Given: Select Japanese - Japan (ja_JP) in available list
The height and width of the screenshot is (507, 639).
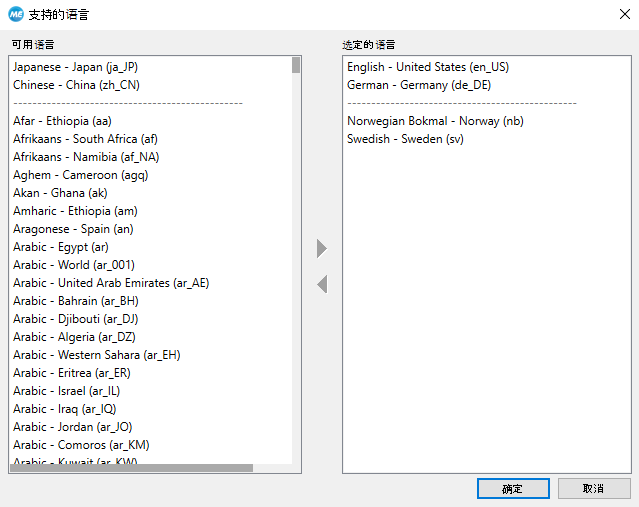Looking at the screenshot, I should [x=75, y=67].
